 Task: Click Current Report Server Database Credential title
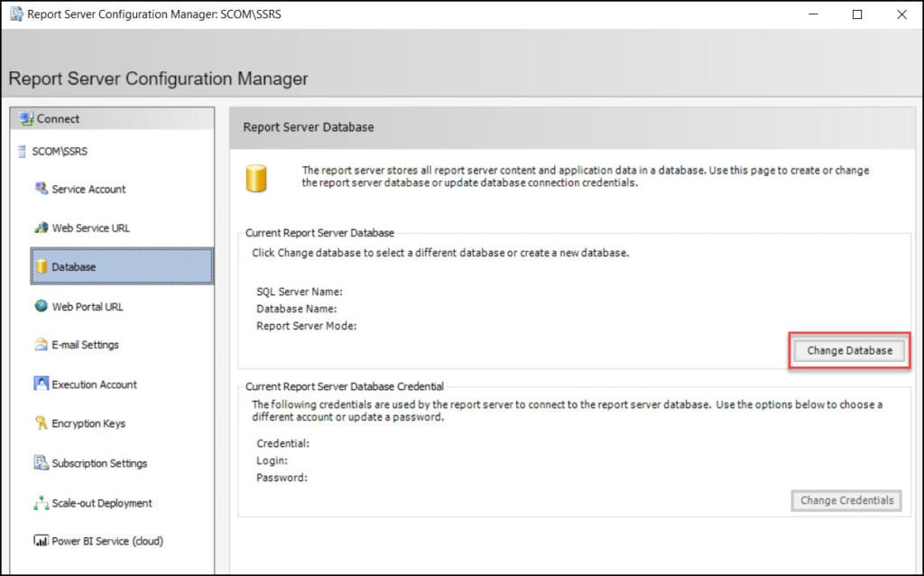[x=345, y=386]
